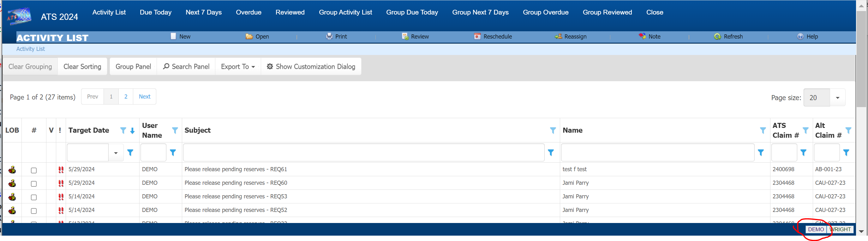Image resolution: width=868 pixels, height=241 pixels.
Task: Click the green Refresh icon
Action: pos(717,36)
